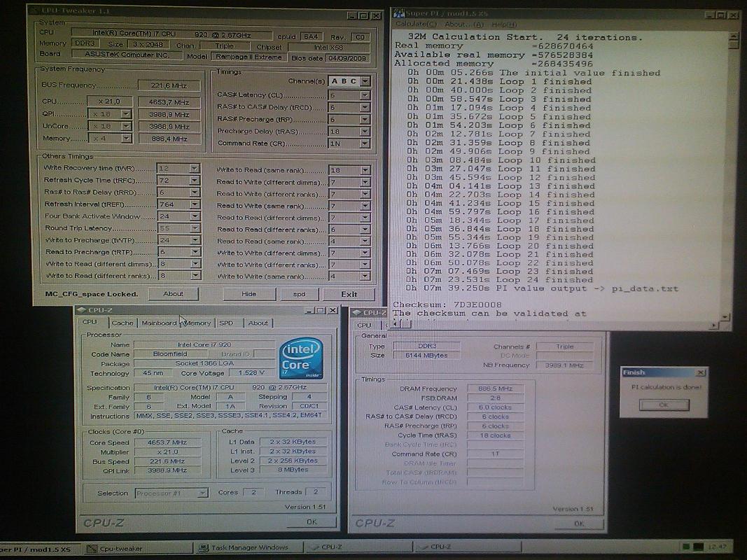Click the spd button in CPU-Tweaker
This screenshot has width=747, height=560.
tap(299, 294)
